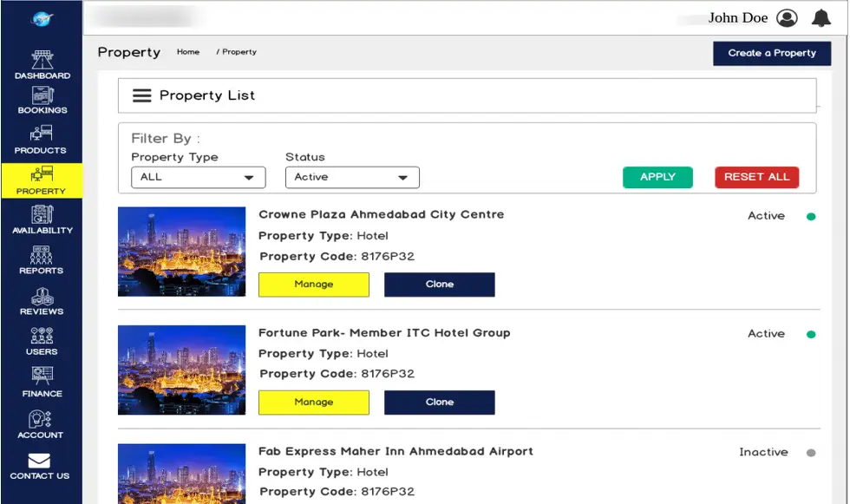Open the John Doe profile avatar icon
Image resolution: width=850 pixels, height=504 pixels.
[x=787, y=18]
